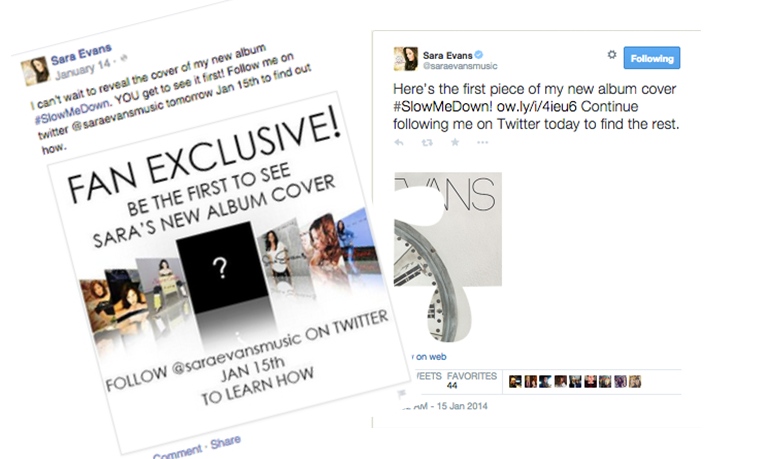The height and width of the screenshot is (459, 768).
Task: Open the gear settings menu on tweet
Action: (x=612, y=54)
